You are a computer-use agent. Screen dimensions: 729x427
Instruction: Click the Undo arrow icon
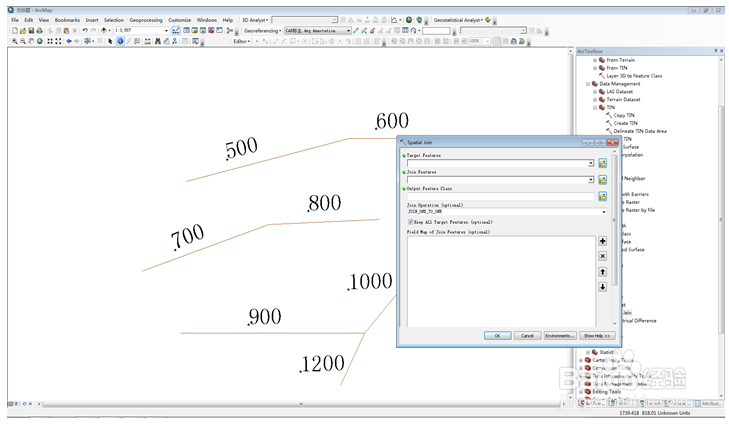pyautogui.click(x=85, y=31)
